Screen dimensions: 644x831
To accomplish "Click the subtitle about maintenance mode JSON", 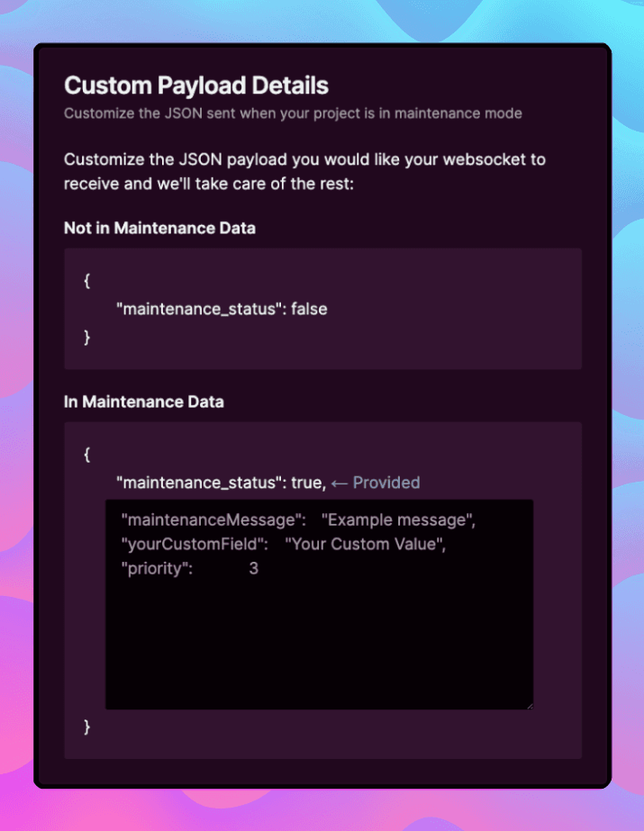I will (x=292, y=113).
